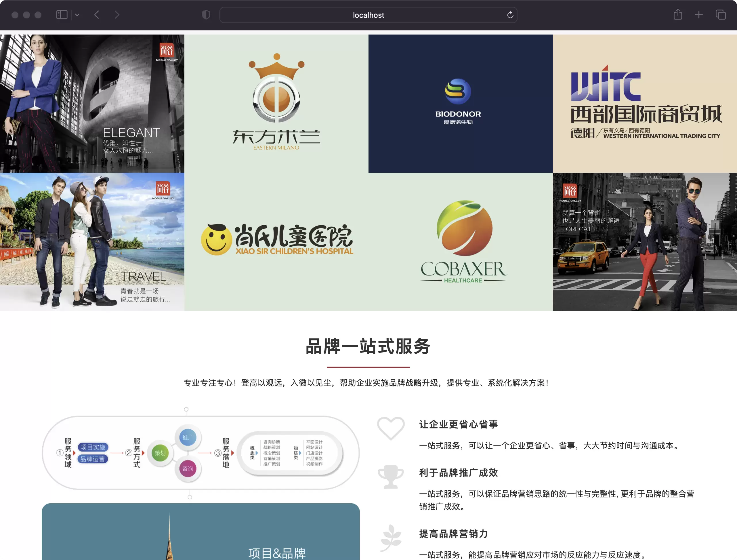
Task: Open the privacy shield report icon
Action: pyautogui.click(x=206, y=15)
